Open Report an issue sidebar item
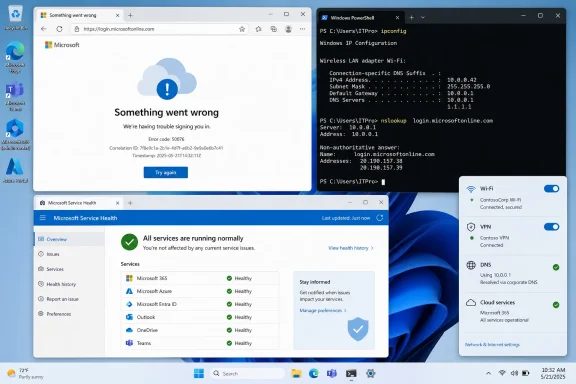576x384 pixels. (x=69, y=299)
